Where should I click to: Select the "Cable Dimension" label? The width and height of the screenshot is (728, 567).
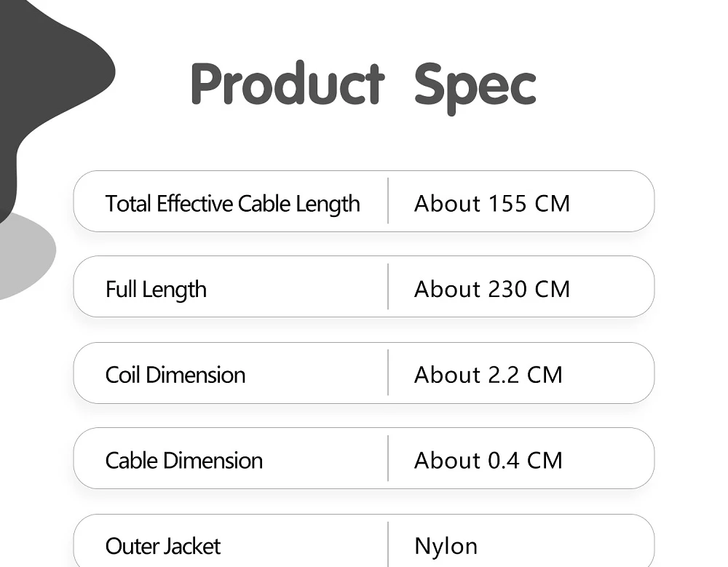(x=183, y=461)
